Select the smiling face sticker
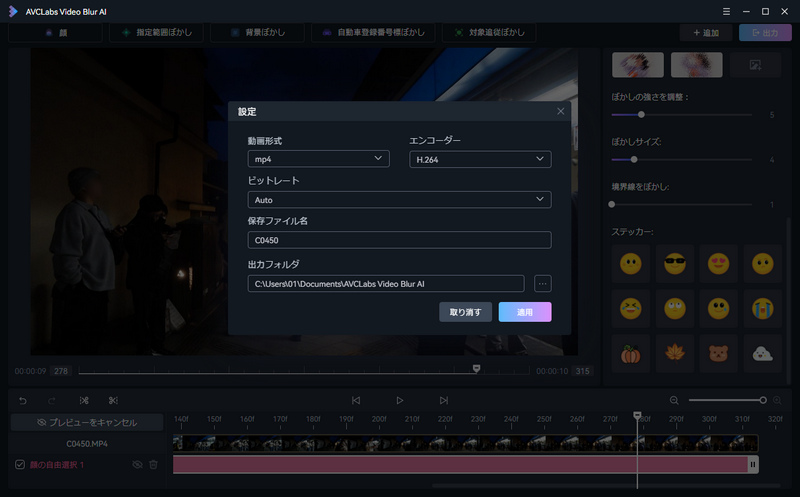Screen dimensions: 800x497 (631, 264)
